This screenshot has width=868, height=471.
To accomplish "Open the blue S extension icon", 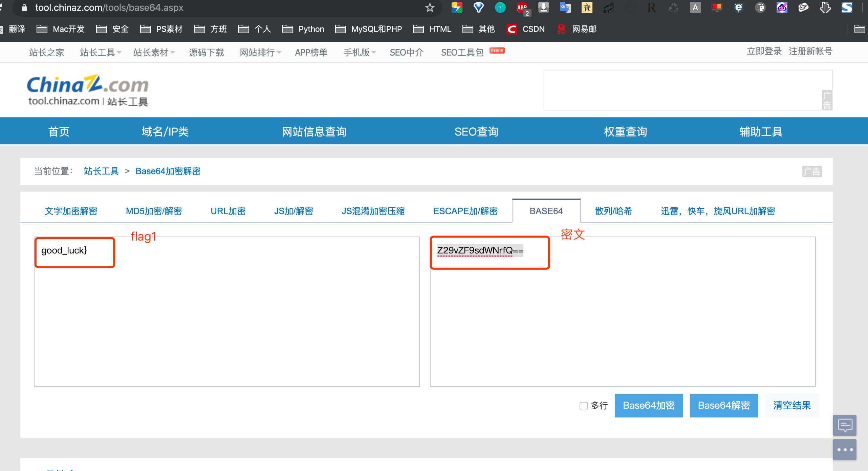I will 847,7.
